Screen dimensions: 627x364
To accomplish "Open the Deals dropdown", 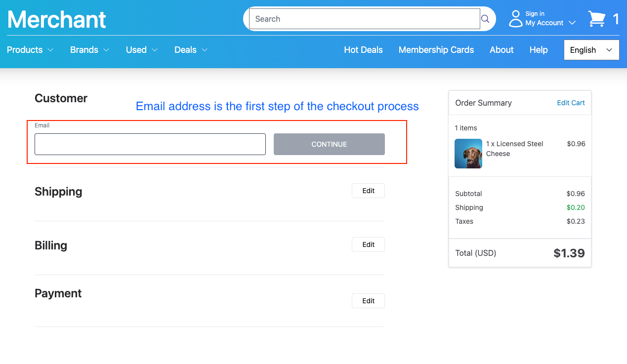I will click(190, 50).
